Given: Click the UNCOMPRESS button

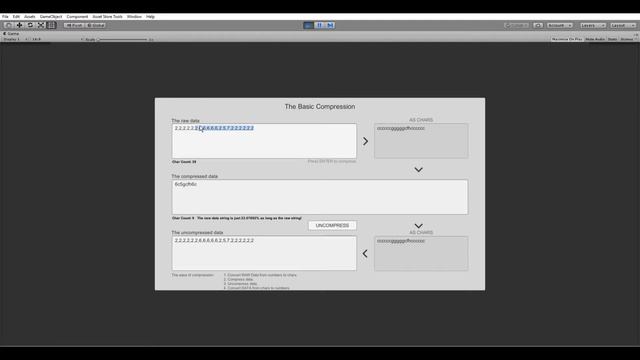Looking at the screenshot, I should (332, 225).
